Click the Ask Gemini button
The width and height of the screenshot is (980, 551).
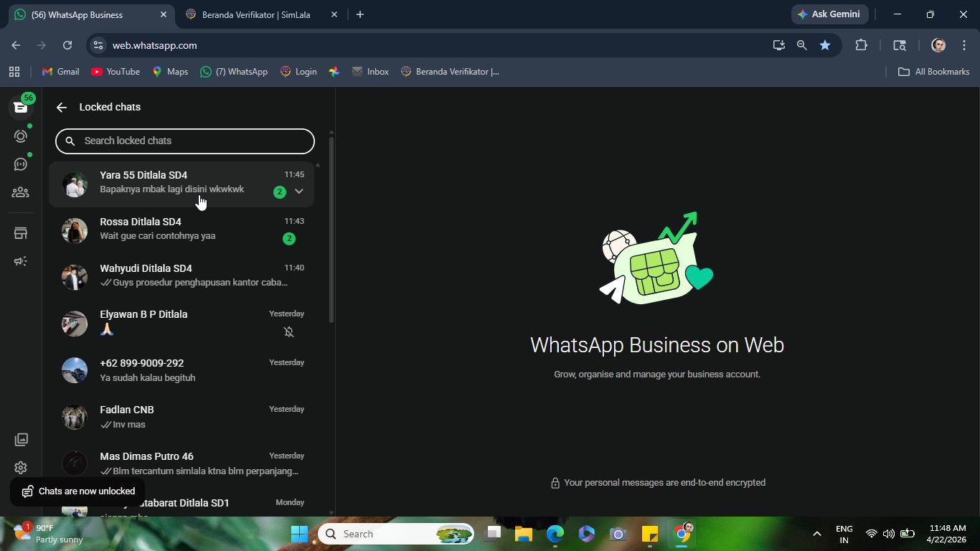click(x=829, y=14)
